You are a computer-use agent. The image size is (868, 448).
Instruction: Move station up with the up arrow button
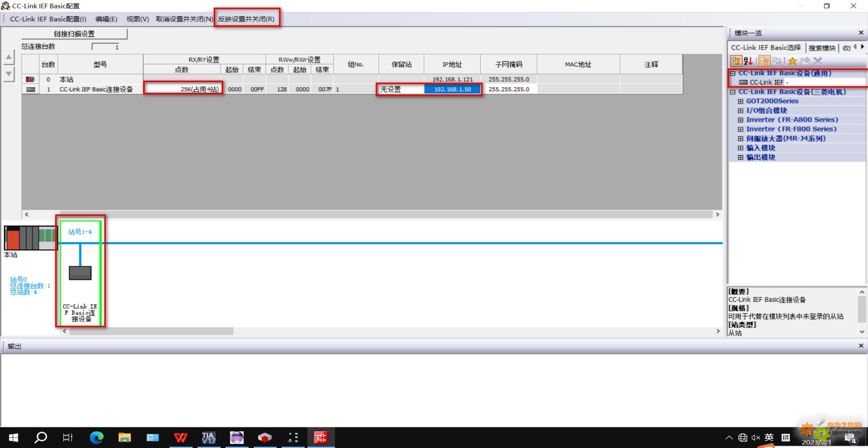coord(9,57)
